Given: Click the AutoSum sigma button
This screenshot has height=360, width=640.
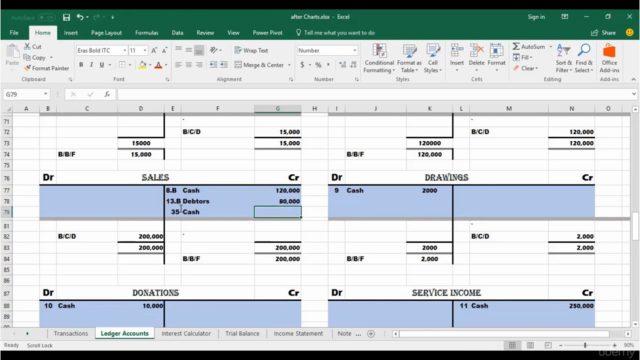Looking at the screenshot, I should pos(529,47).
